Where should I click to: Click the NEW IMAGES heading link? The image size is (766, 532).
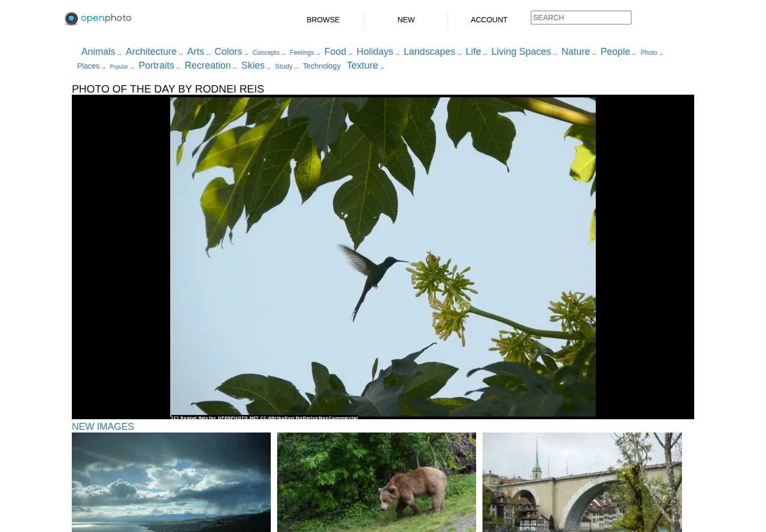click(103, 427)
